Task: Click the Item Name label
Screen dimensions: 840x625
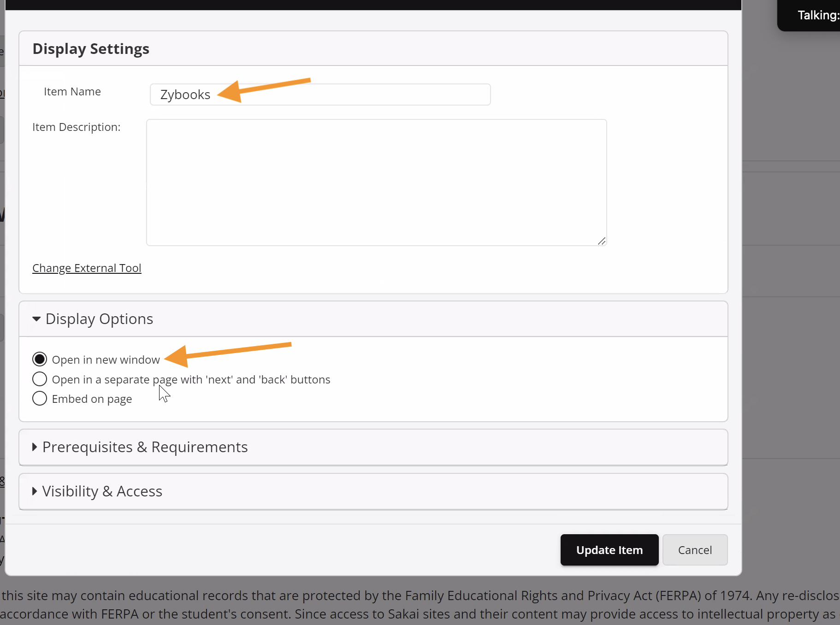Action: click(x=72, y=92)
